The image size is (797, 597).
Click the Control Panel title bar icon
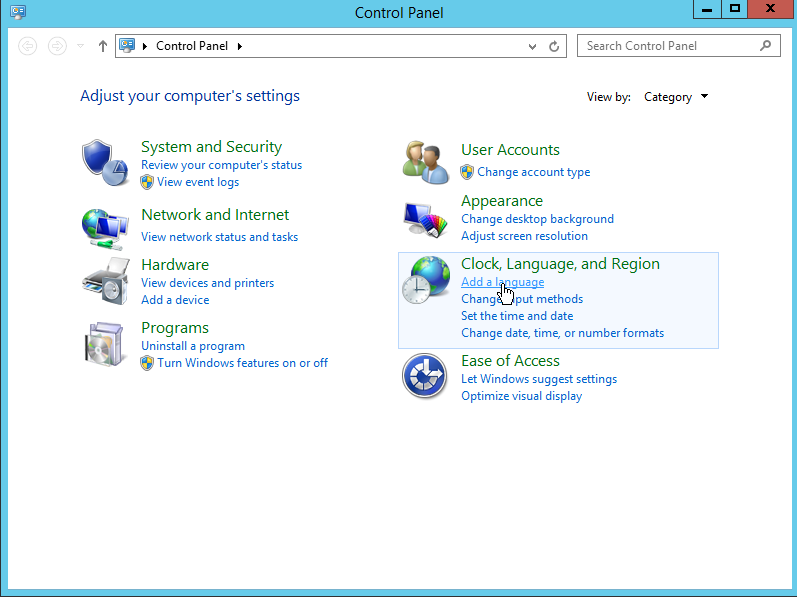[x=18, y=12]
